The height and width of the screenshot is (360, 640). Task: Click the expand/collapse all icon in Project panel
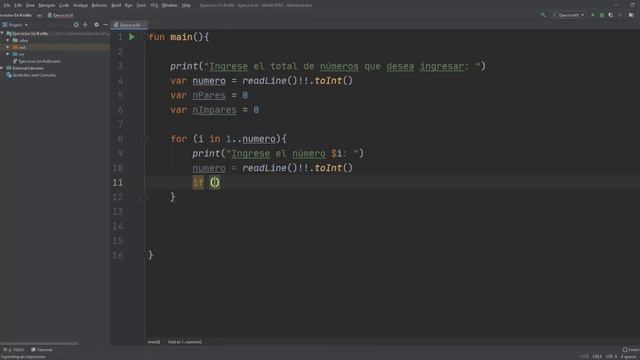click(x=85, y=25)
